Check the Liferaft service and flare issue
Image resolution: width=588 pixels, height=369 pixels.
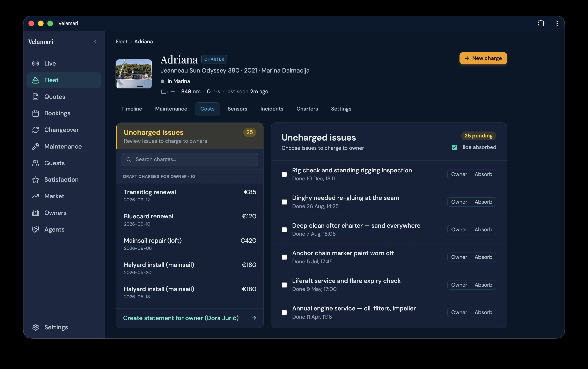coord(284,285)
